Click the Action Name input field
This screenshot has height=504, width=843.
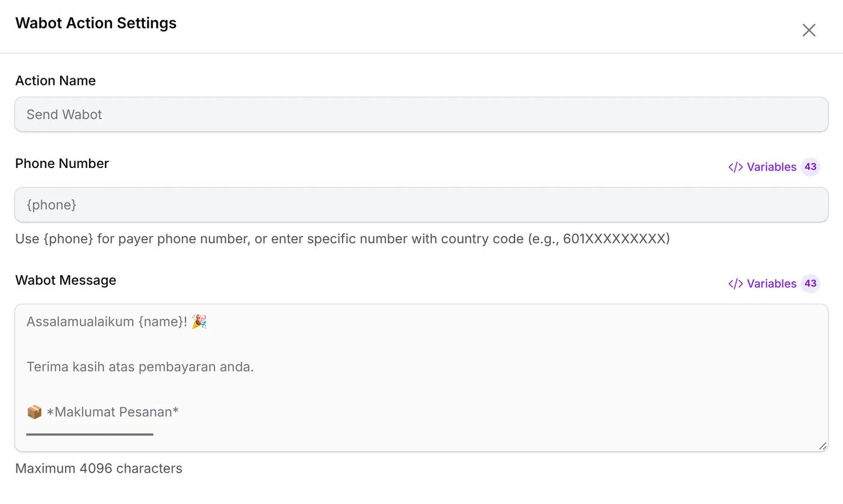click(421, 114)
